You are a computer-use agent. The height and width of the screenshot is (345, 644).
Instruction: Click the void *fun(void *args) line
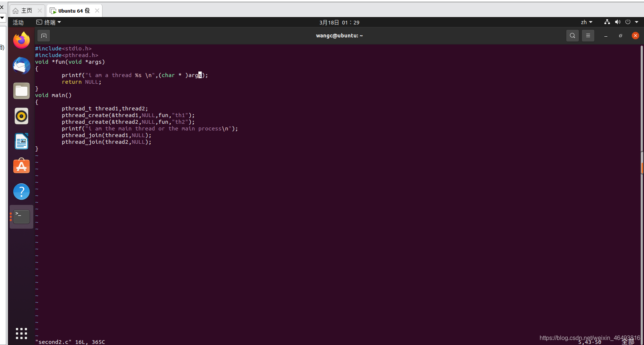[x=70, y=62]
